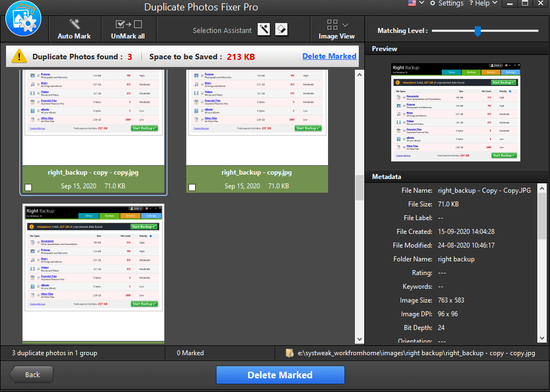Click the UnMark all icon

(128, 24)
